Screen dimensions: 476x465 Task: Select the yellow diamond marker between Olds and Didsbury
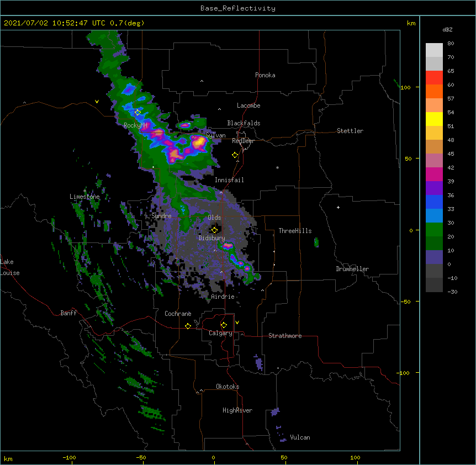coord(214,230)
